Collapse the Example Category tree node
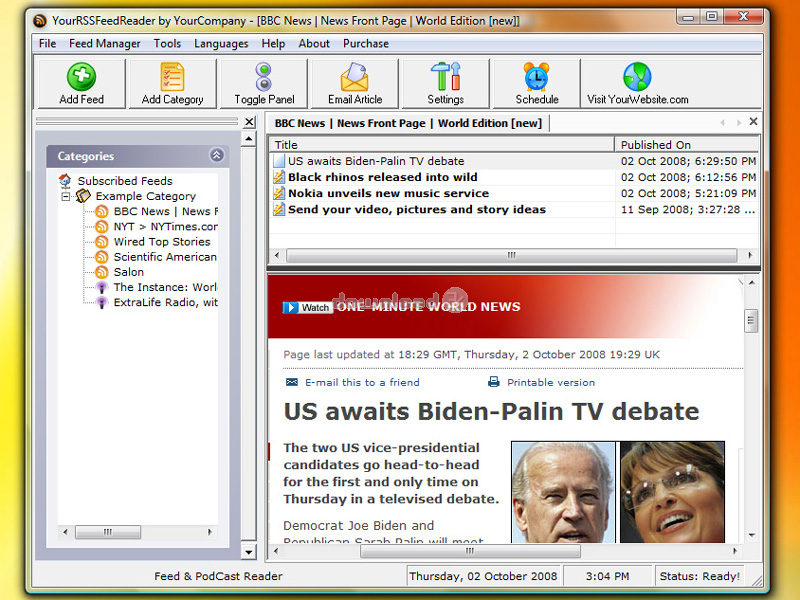Image resolution: width=800 pixels, height=600 pixels. [x=65, y=196]
